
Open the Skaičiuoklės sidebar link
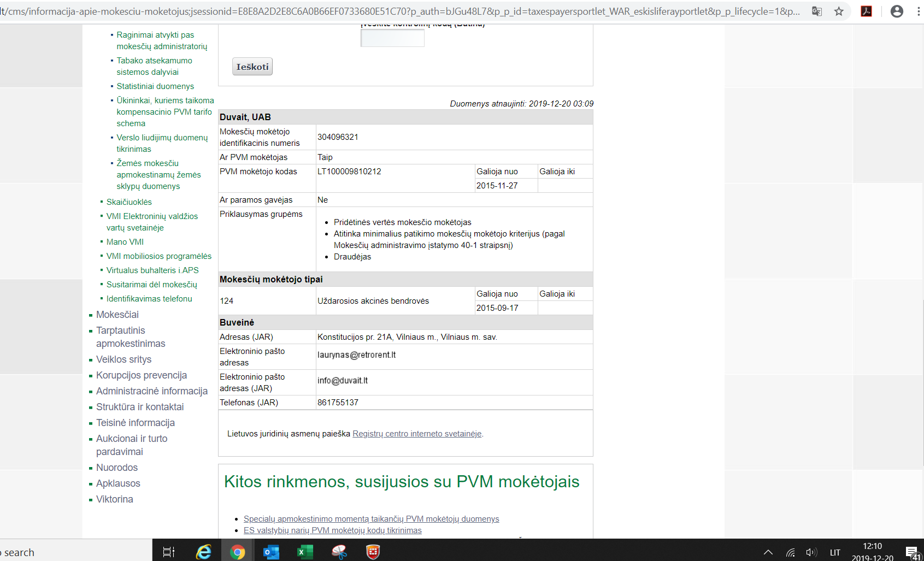pos(129,202)
